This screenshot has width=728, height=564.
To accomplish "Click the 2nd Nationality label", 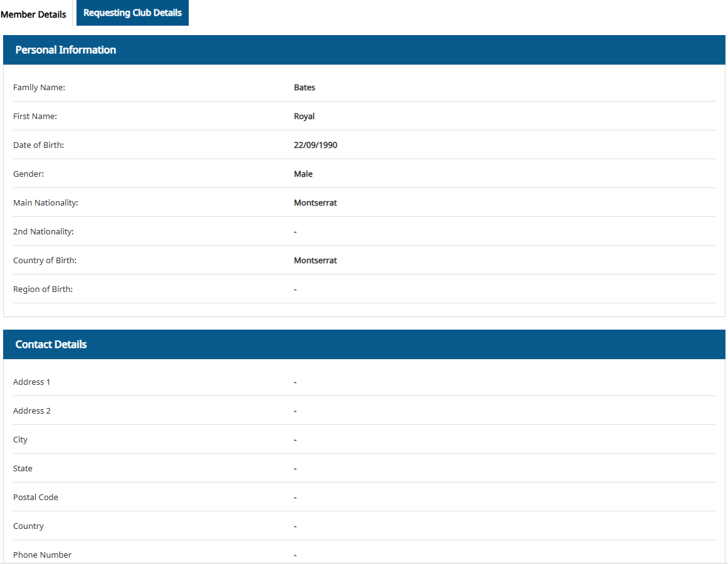I will (43, 231).
